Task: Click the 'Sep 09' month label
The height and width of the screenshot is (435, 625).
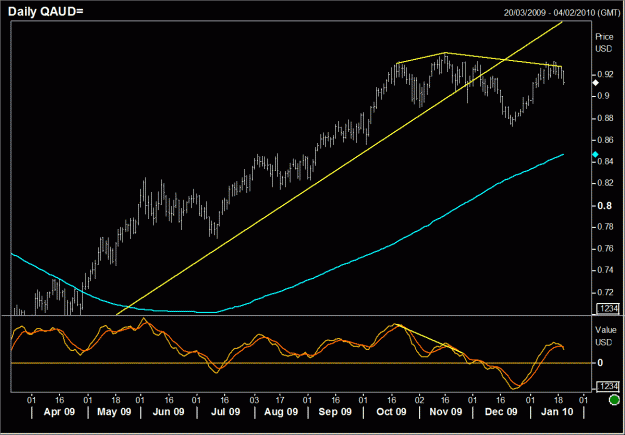Action: click(335, 411)
